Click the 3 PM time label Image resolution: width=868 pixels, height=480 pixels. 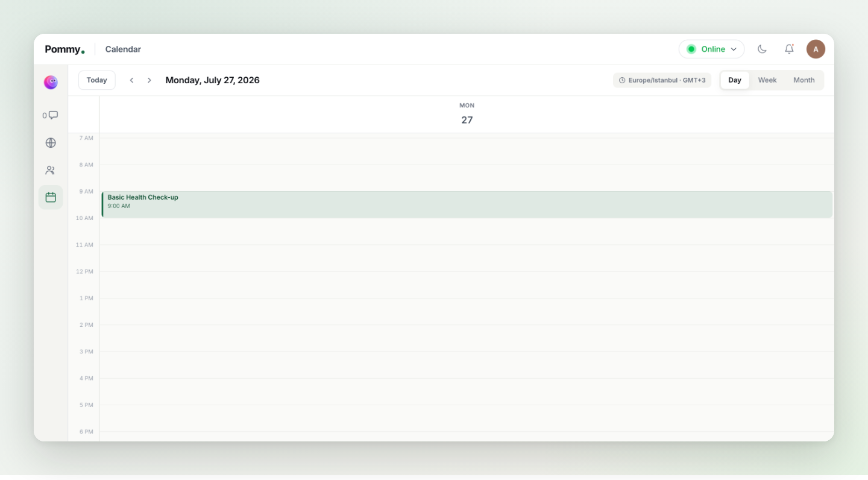(x=87, y=352)
